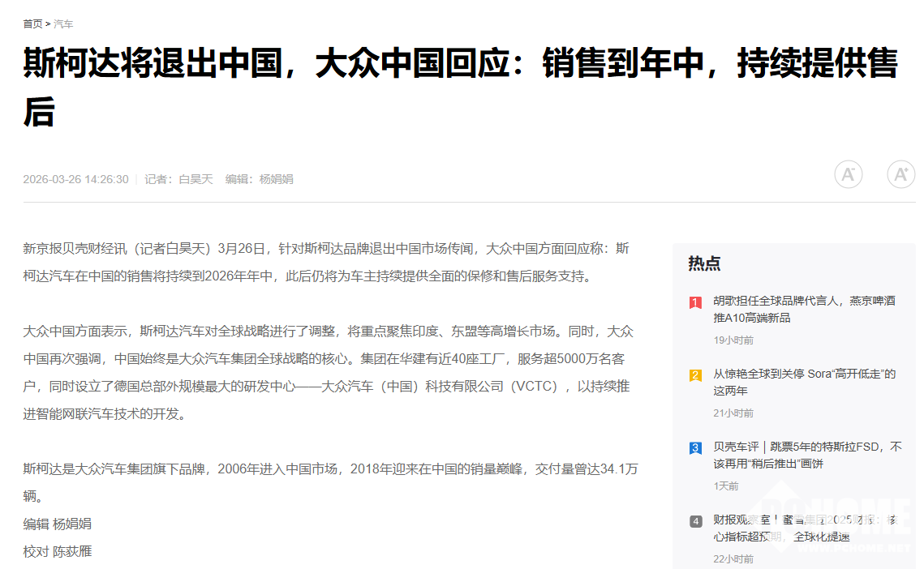Open the 汽车 breadcrumb category

(63, 24)
